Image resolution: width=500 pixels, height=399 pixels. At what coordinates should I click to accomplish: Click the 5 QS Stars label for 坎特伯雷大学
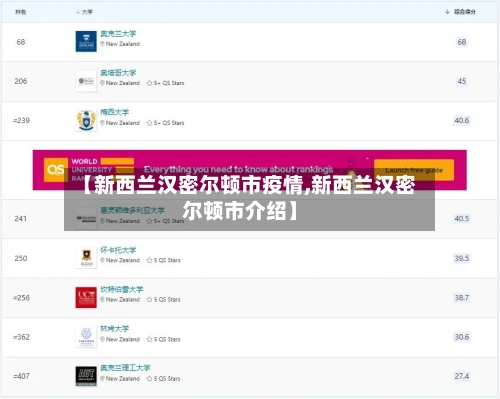pyautogui.click(x=167, y=300)
